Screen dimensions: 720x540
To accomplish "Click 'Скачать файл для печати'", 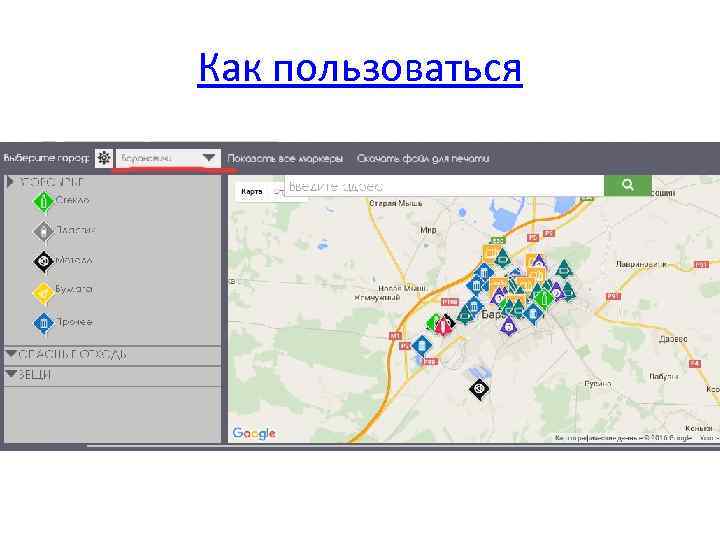I will (423, 158).
